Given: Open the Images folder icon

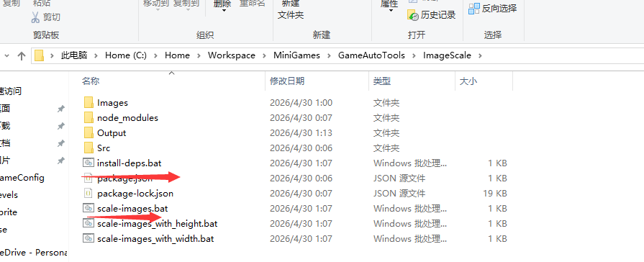Looking at the screenshot, I should click(x=89, y=103).
